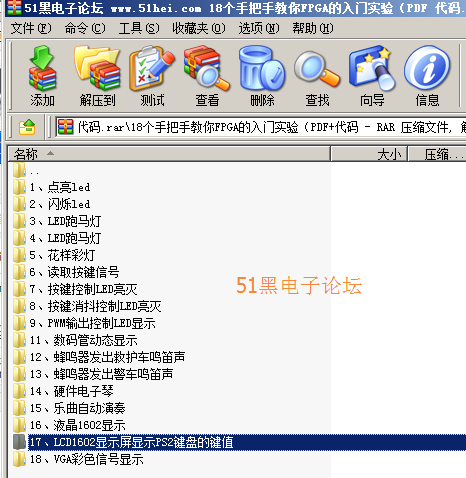Click the 删除 (Delete) trash icon
This screenshot has width=466, height=478.
click(x=262, y=76)
